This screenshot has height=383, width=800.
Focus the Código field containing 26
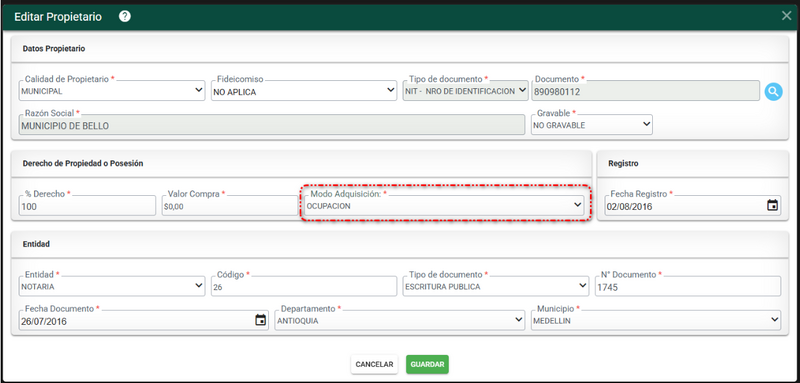tap(304, 286)
